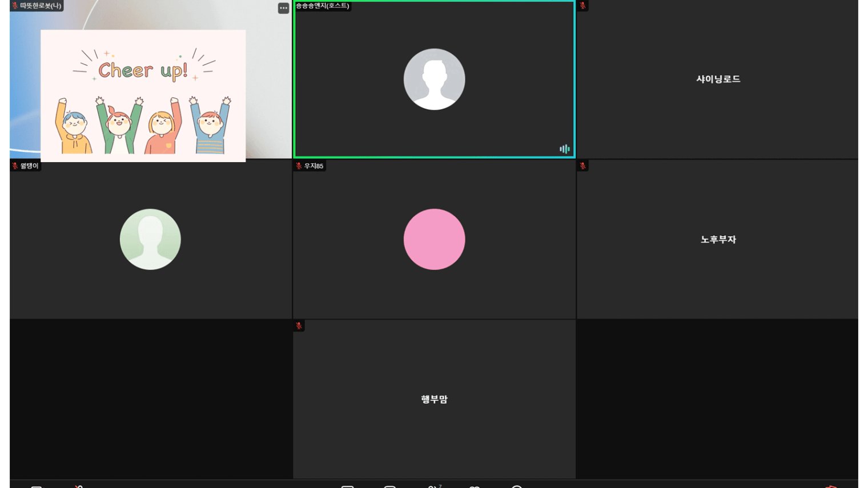Click the muted mic icon on 행부맘's tile
The width and height of the screenshot is (868, 488).
[x=299, y=326]
